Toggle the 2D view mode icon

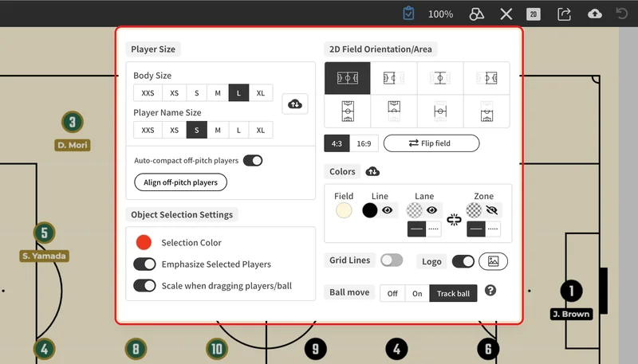[x=534, y=14]
